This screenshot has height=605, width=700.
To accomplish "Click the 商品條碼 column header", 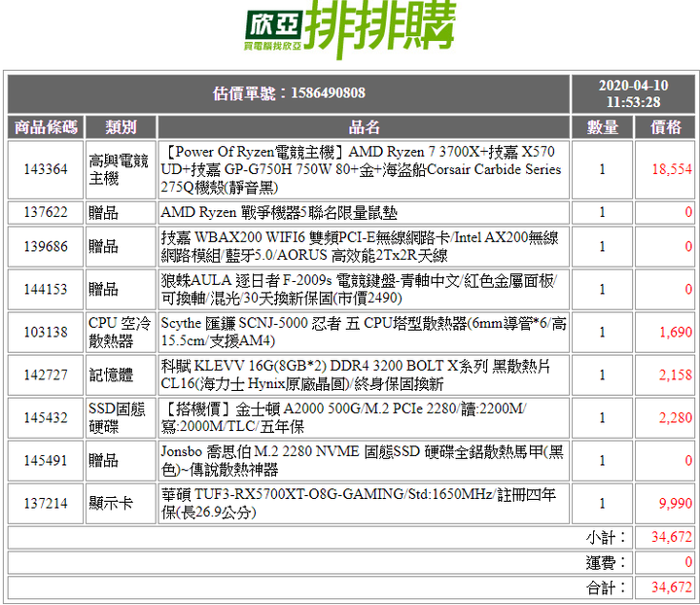I will [46, 127].
